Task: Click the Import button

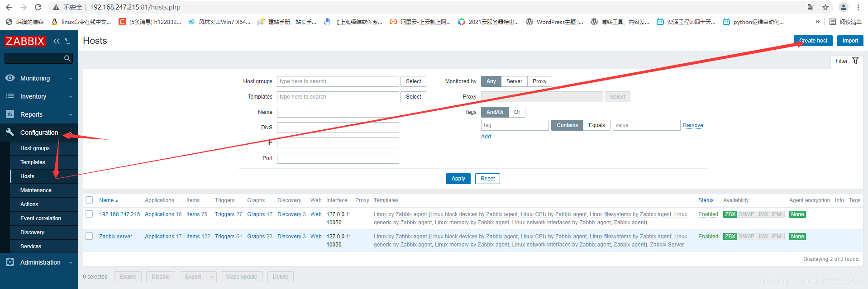Action: 850,41
